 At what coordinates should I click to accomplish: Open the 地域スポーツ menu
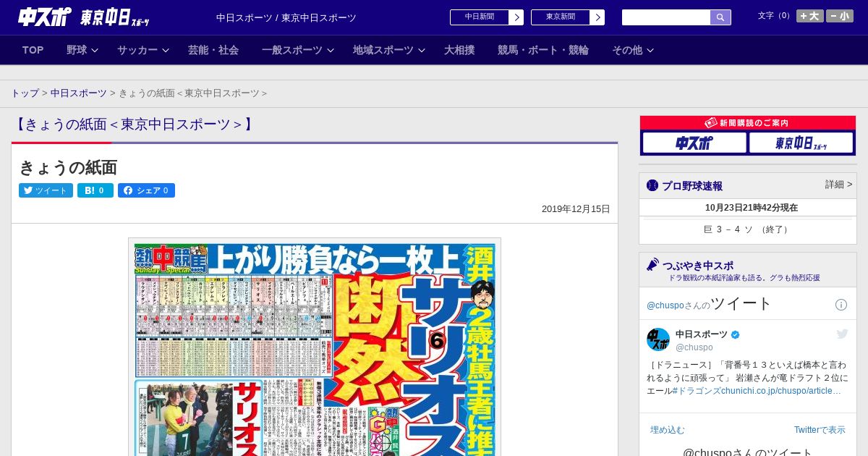point(383,50)
